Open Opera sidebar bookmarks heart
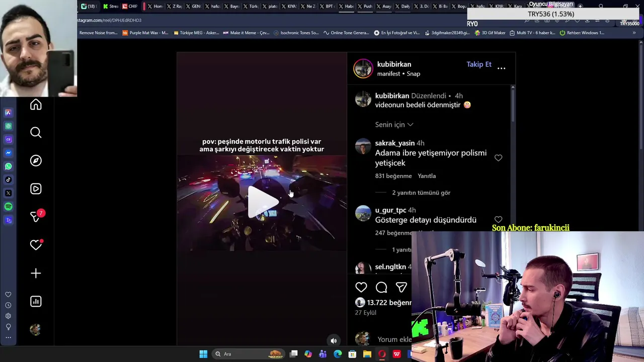The width and height of the screenshot is (644, 362). [8, 295]
